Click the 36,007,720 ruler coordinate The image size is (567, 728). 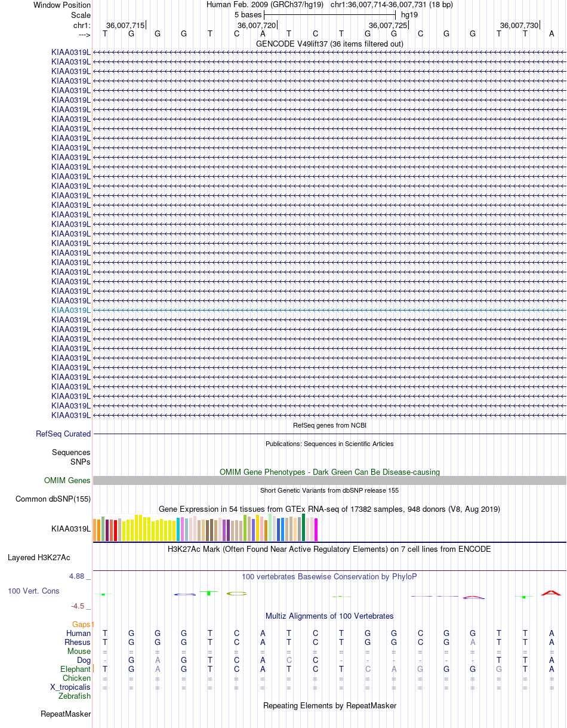(x=257, y=26)
